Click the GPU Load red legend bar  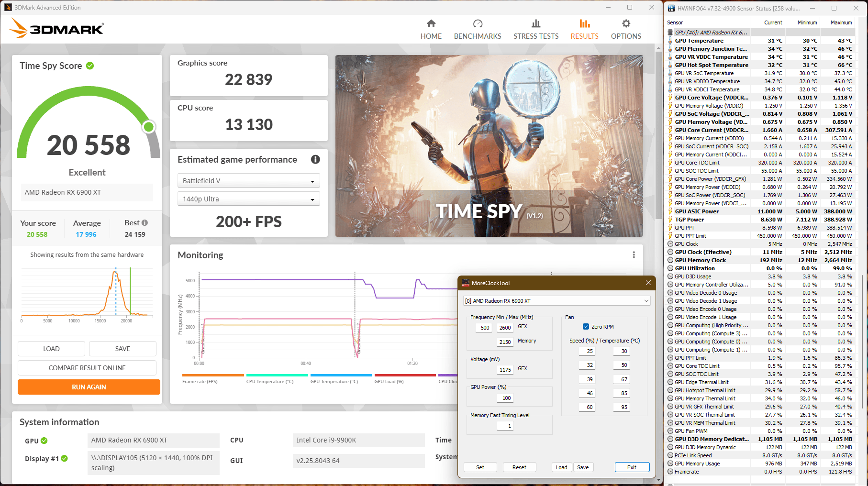pos(405,376)
